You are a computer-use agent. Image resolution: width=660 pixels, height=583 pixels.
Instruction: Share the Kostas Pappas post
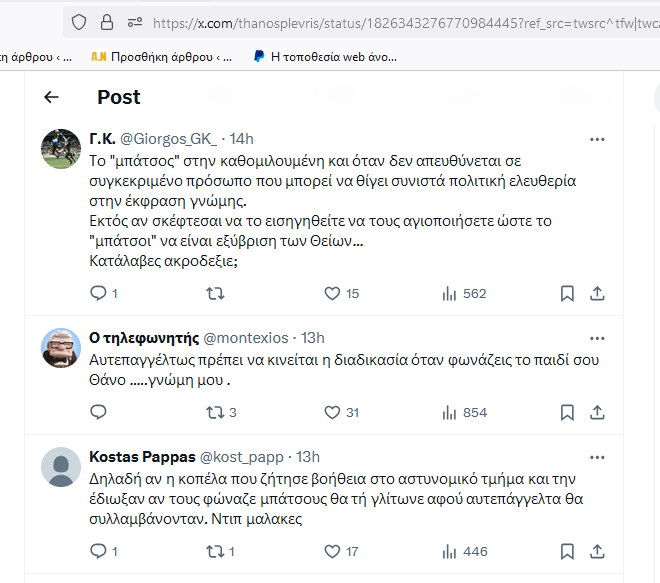[x=597, y=551]
